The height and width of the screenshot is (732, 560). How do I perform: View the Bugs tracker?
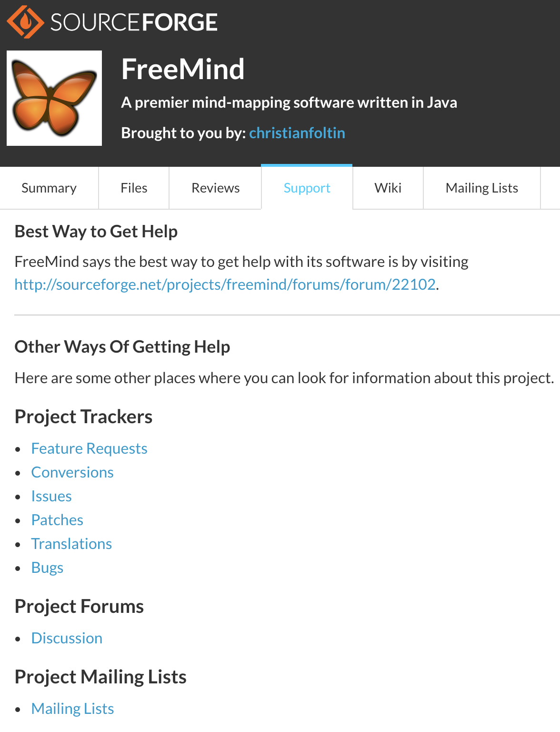(47, 568)
